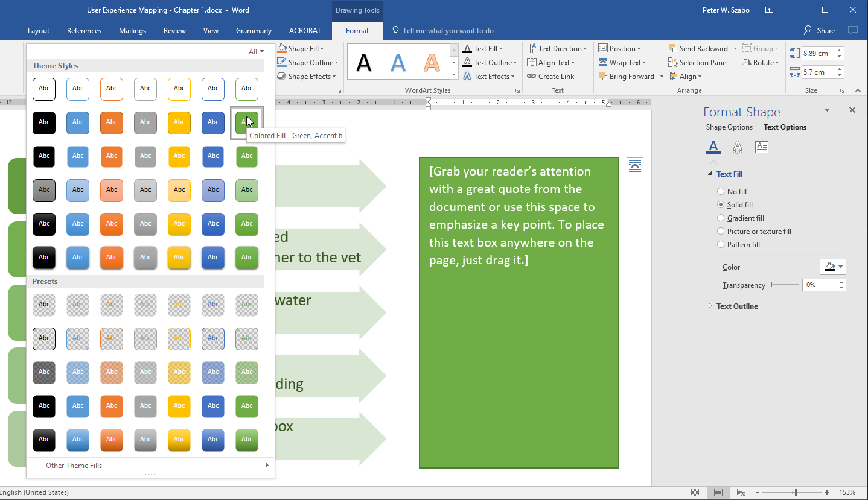Click the Layout Options icon beside textbox
This screenshot has width=868, height=500.
click(x=634, y=166)
